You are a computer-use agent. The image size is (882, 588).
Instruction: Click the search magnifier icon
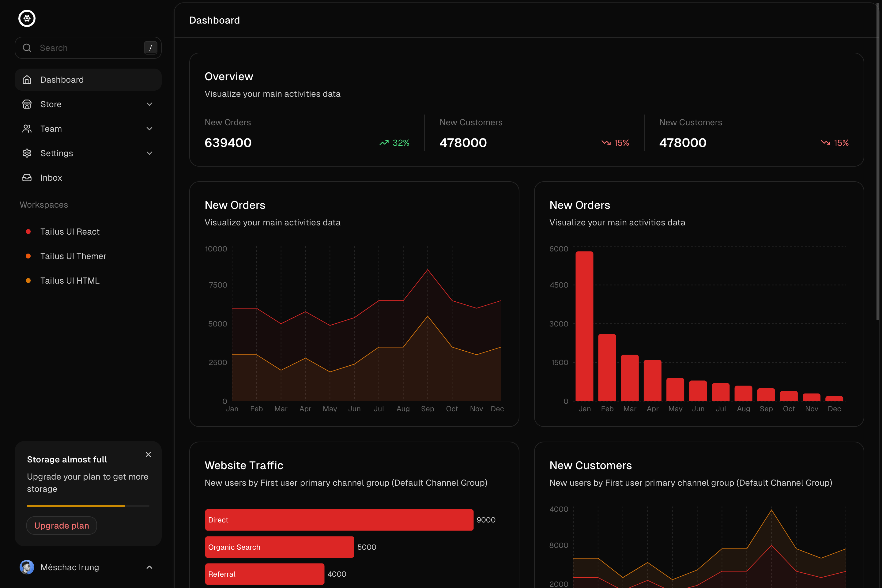(x=27, y=48)
